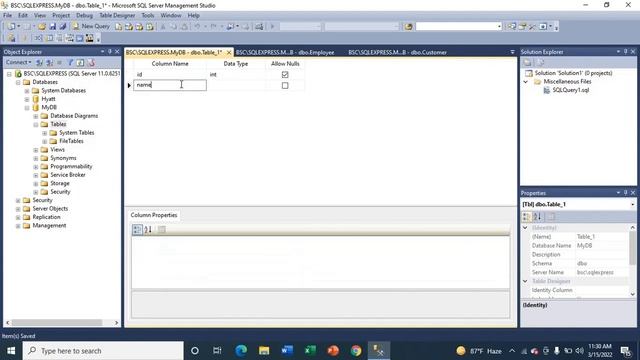The image size is (640, 360).
Task: Check Allow Nulls for name column
Action: pyautogui.click(x=285, y=85)
